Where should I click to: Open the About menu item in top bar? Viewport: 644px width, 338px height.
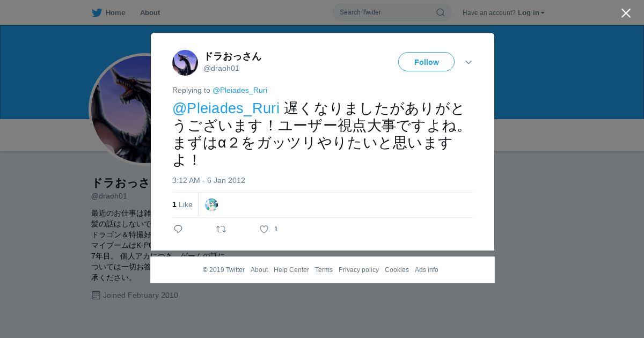click(150, 13)
